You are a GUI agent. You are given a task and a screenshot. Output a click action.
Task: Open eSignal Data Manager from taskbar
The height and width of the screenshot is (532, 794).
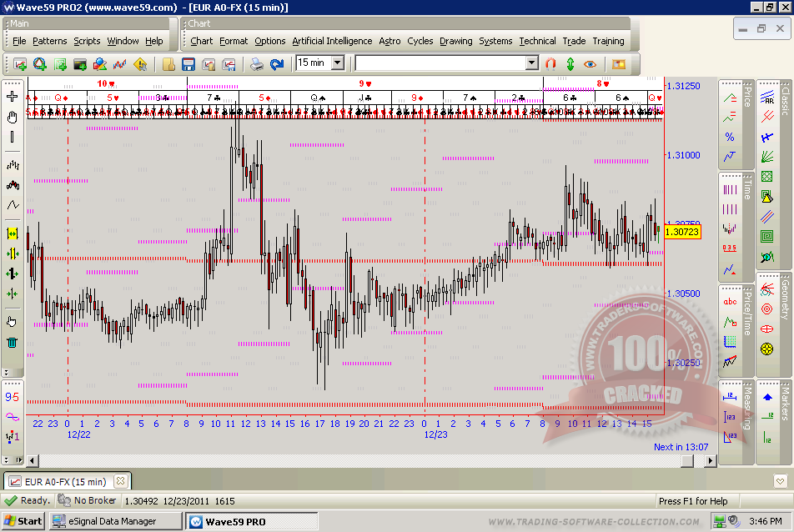pyautogui.click(x=115, y=521)
